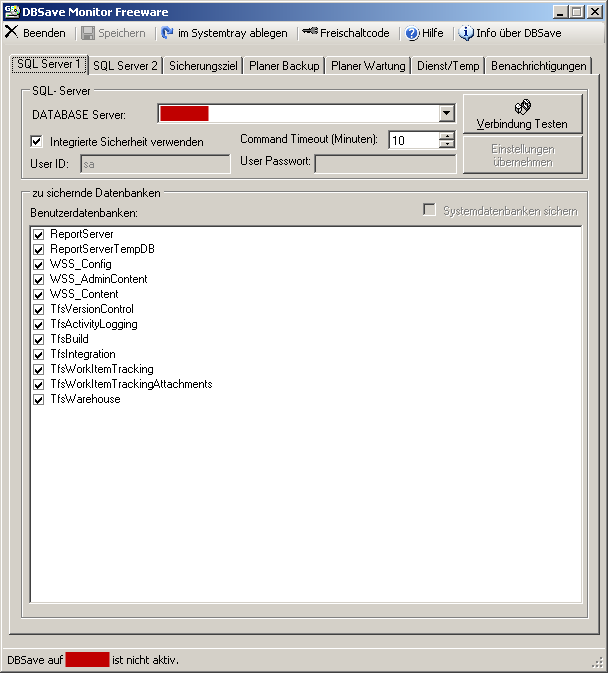The width and height of the screenshot is (608, 673).
Task: Increase Command Timeout with up arrow
Action: click(447, 136)
